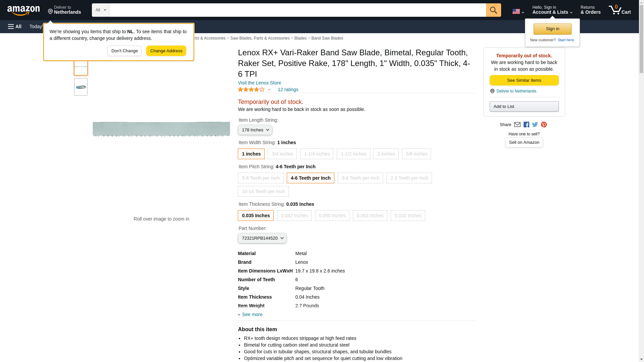Viewport: 644px width, 362px height.
Task: Share via email envelope icon
Action: pyautogui.click(x=517, y=125)
